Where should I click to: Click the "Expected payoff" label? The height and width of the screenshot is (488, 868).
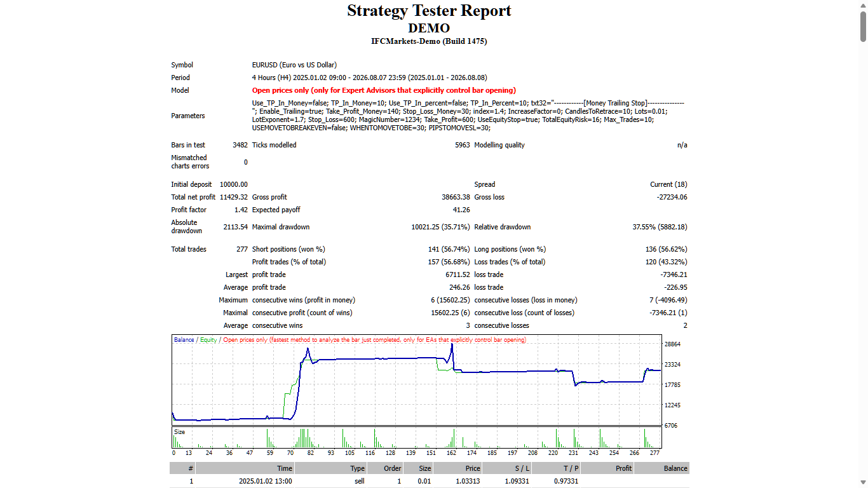point(276,210)
